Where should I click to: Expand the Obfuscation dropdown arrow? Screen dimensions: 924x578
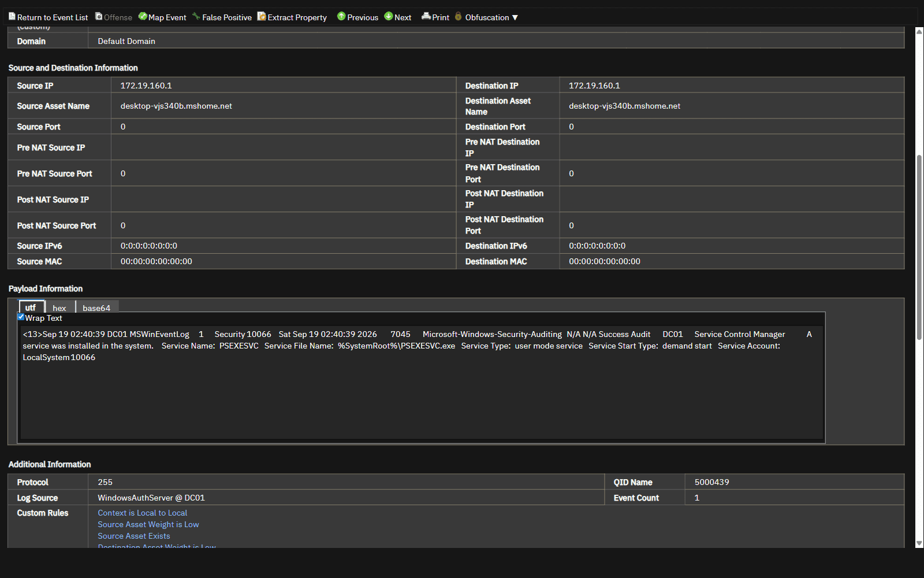[x=515, y=18]
